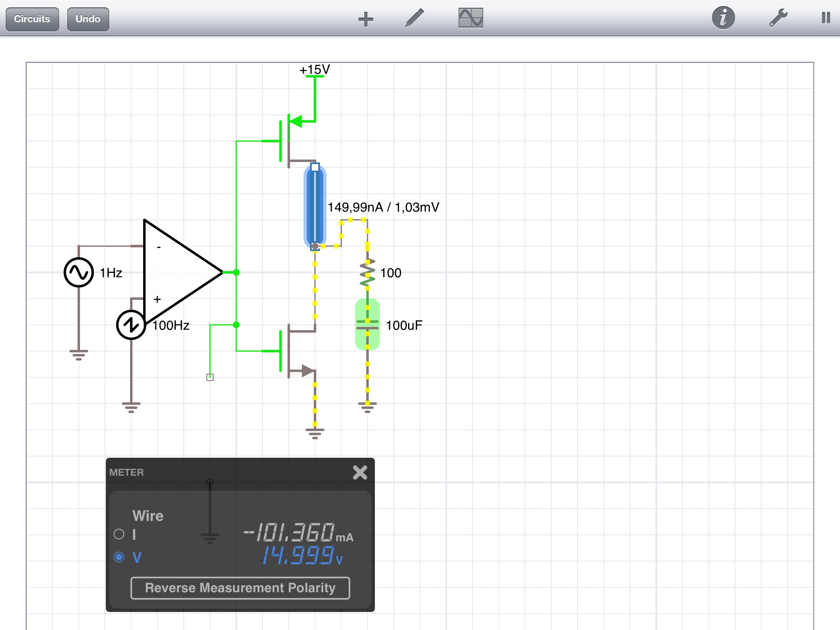Screen dimensions: 840x630
Task: Select the 100uF capacitor
Action: pyautogui.click(x=367, y=325)
